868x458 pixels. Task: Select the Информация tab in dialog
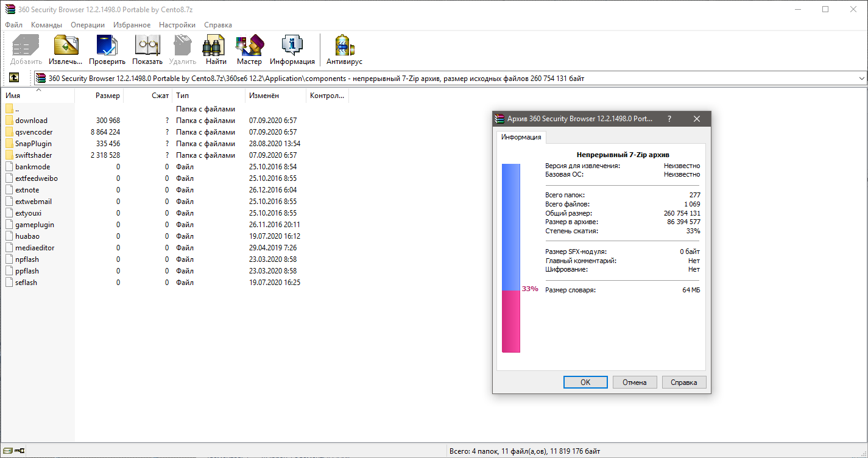pyautogui.click(x=521, y=137)
